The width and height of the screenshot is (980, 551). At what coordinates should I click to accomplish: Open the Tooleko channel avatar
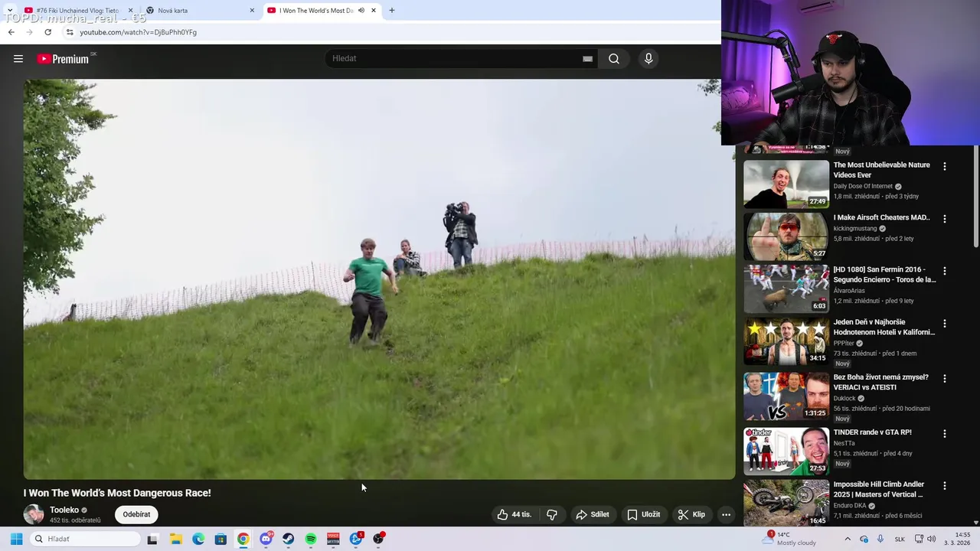click(x=34, y=514)
